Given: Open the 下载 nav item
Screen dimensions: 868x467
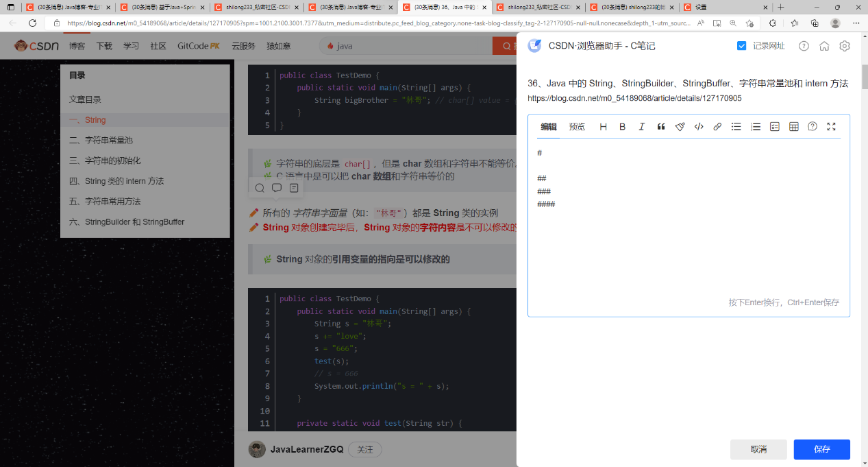Looking at the screenshot, I should [x=104, y=46].
